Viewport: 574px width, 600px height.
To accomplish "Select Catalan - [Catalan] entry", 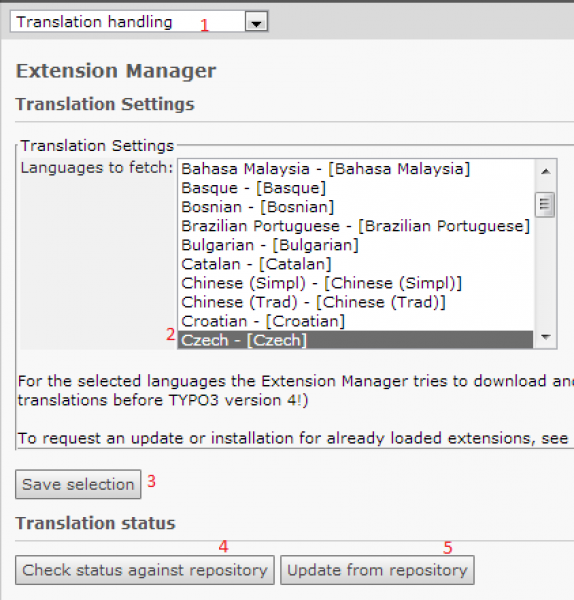I will [x=355, y=264].
